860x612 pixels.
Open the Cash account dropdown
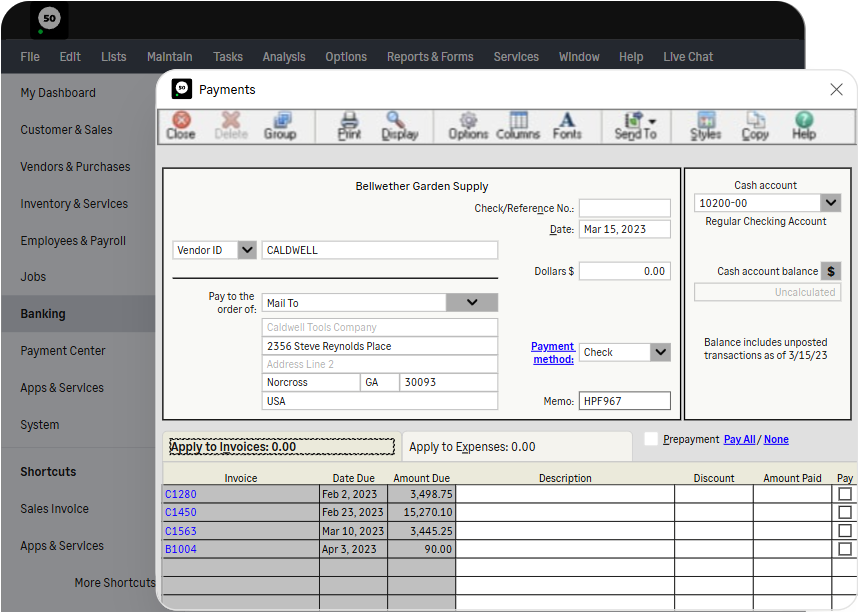tap(830, 203)
